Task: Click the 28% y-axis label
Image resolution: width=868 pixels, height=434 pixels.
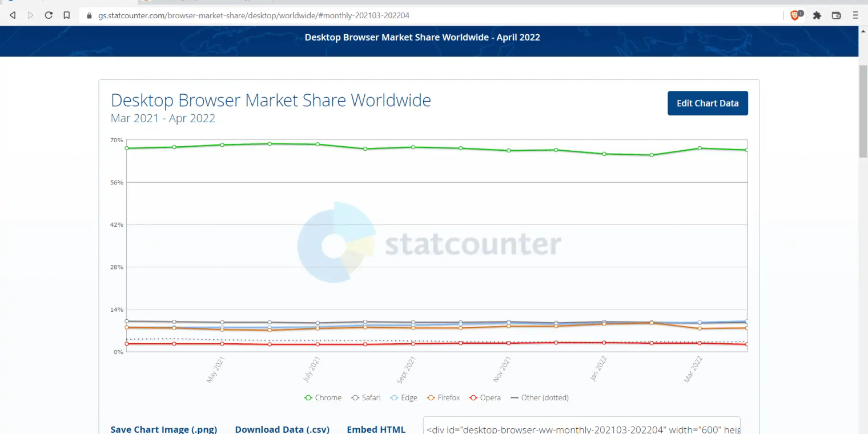Action: point(116,267)
